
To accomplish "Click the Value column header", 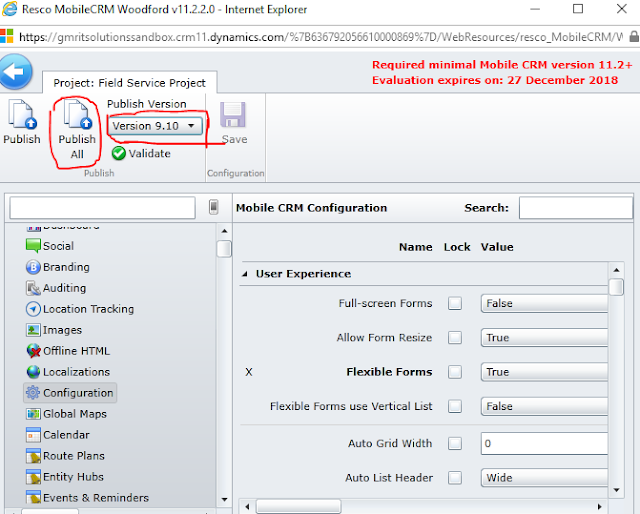I will pyautogui.click(x=497, y=247).
